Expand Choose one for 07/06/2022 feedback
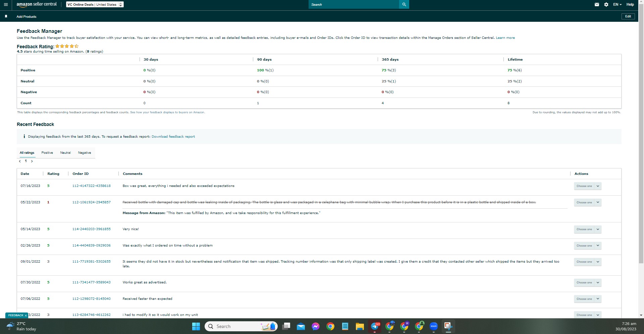This screenshot has width=644, height=334. 588,299
